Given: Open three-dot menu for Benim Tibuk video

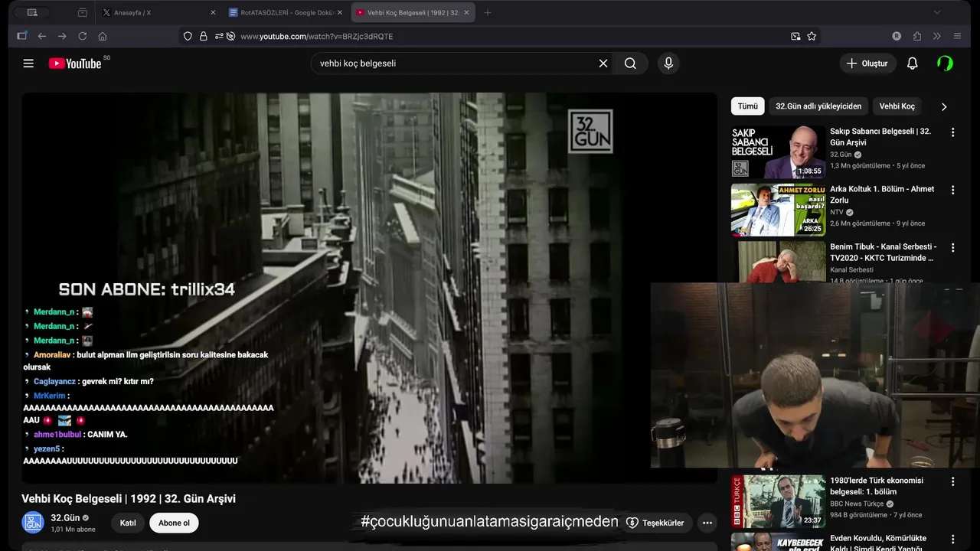Looking at the screenshot, I should (x=953, y=248).
